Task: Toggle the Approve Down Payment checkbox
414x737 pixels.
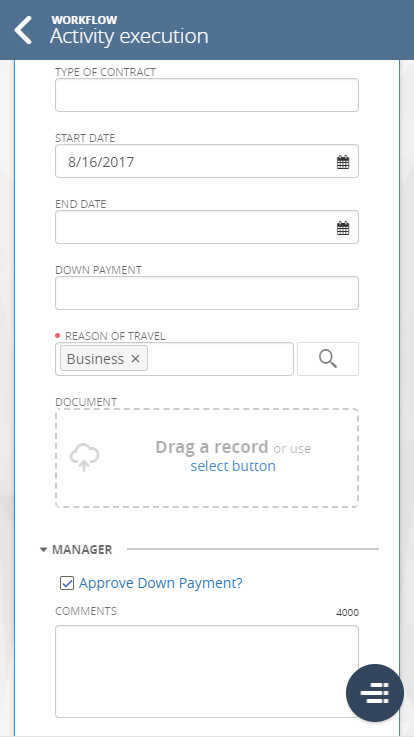Action: pos(67,583)
